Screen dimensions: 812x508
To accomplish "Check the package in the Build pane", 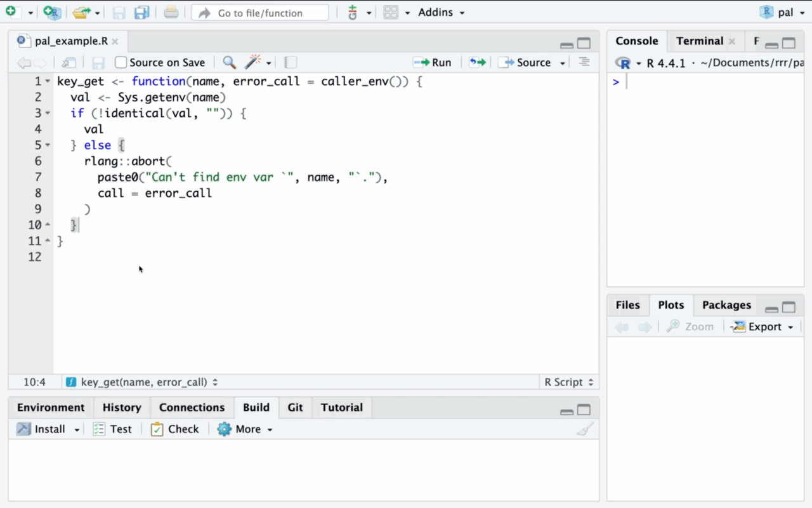I will [174, 429].
